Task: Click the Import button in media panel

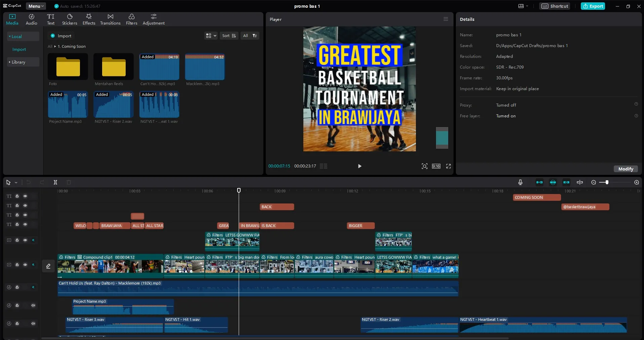Action: [x=61, y=36]
